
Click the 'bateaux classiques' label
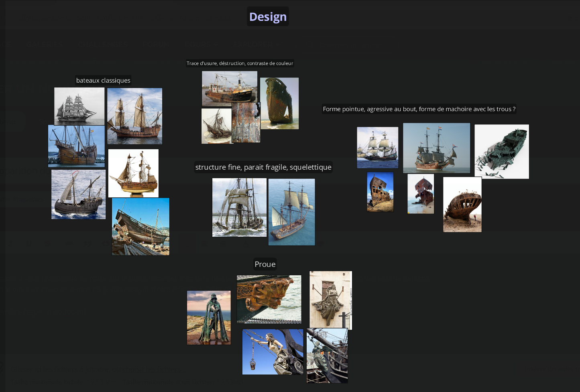tap(103, 80)
